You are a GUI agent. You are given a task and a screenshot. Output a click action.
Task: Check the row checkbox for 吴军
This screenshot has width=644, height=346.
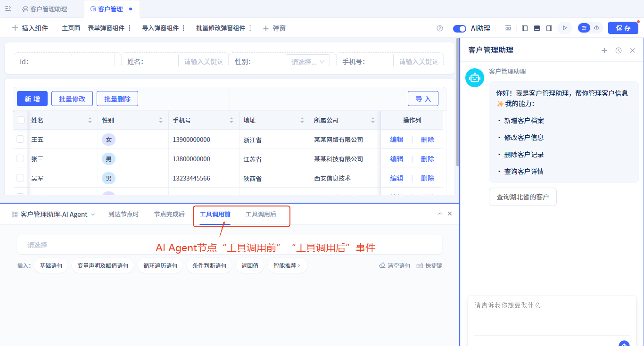(20, 178)
